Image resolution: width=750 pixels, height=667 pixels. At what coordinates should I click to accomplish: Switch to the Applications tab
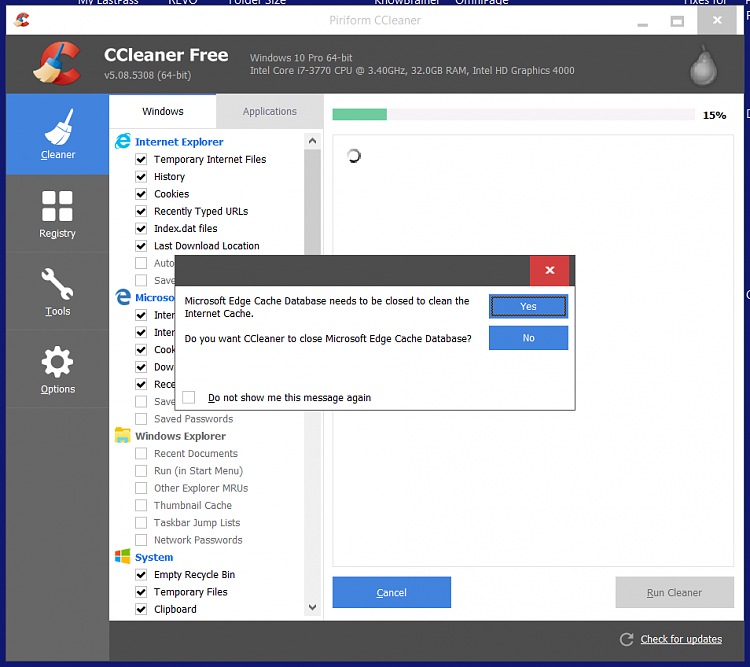[x=269, y=111]
